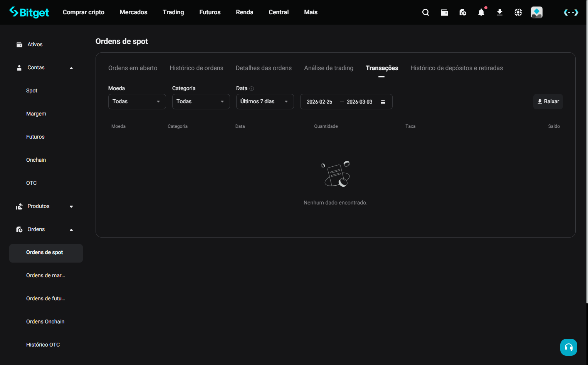The width and height of the screenshot is (588, 365).
Task: Open Mercados in top navigation
Action: [134, 12]
